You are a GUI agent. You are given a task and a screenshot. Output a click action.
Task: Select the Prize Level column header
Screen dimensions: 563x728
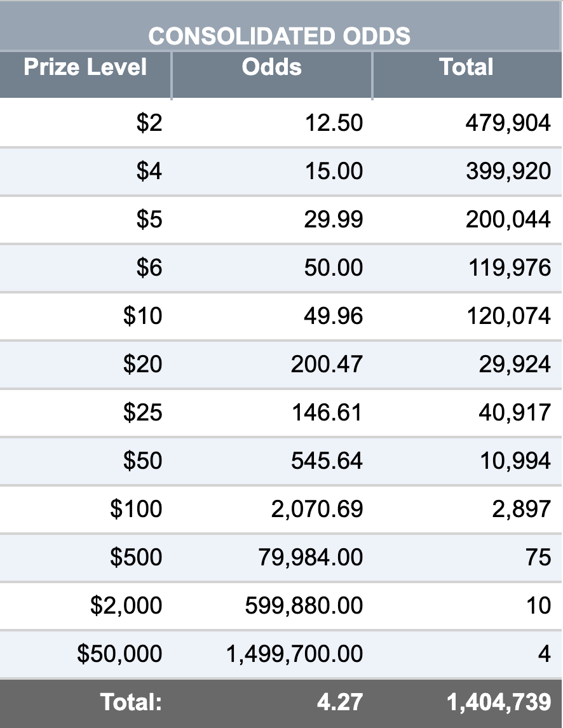tap(86, 67)
